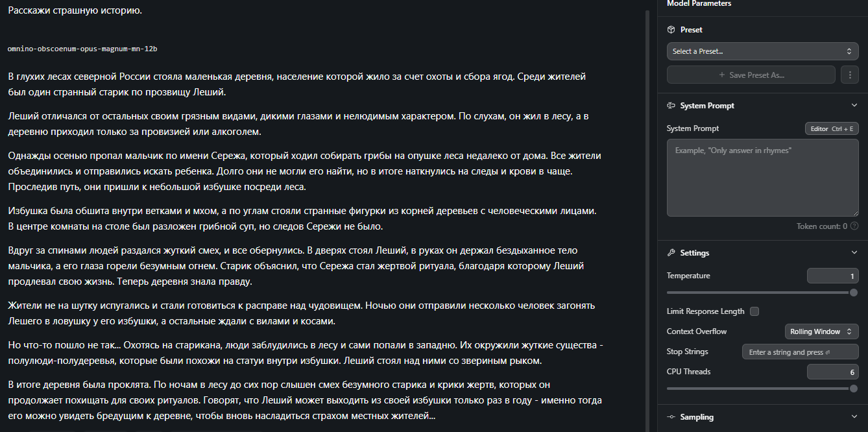Click the Settings wrench icon
Image resolution: width=868 pixels, height=432 pixels.
click(671, 253)
